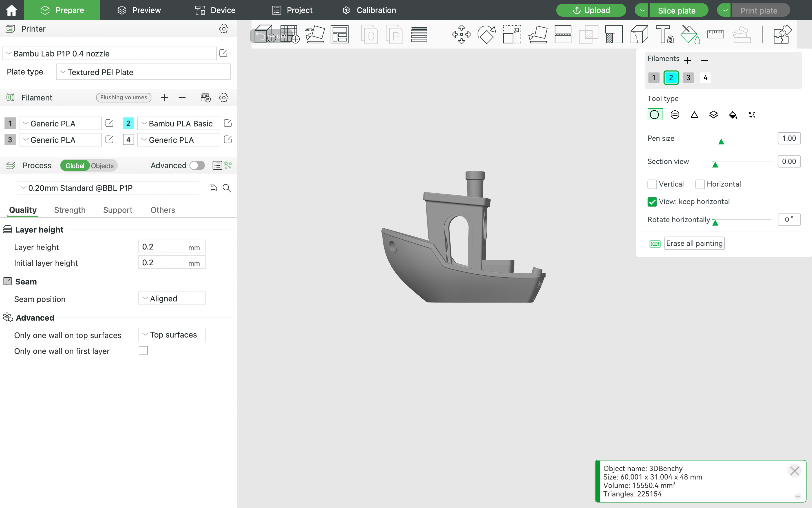The height and width of the screenshot is (508, 812).
Task: Select the Lay on face tool
Action: (x=538, y=34)
